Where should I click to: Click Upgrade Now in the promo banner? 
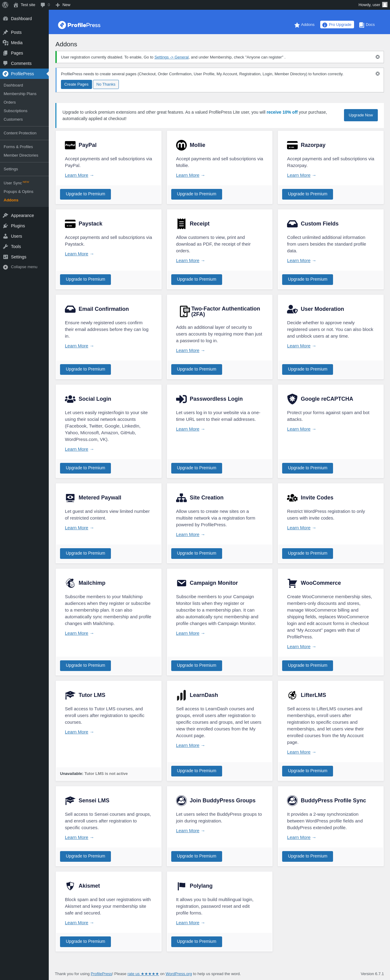tap(360, 115)
